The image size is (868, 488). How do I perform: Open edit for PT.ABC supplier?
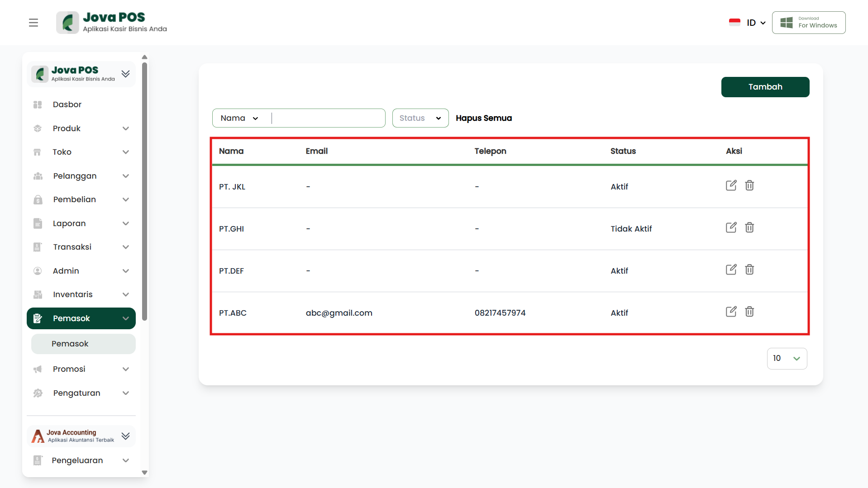pyautogui.click(x=731, y=312)
